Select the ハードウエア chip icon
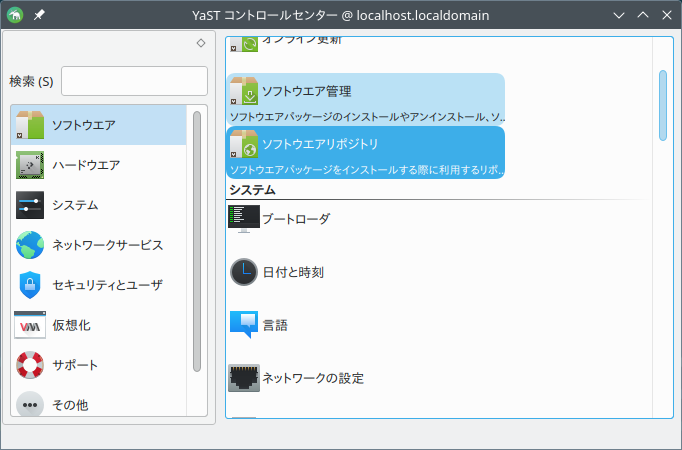The width and height of the screenshot is (682, 450). 30,165
